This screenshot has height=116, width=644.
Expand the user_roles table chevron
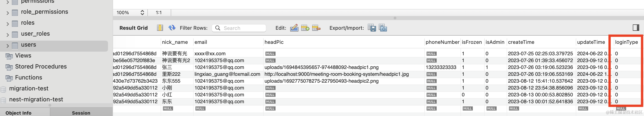8,35
